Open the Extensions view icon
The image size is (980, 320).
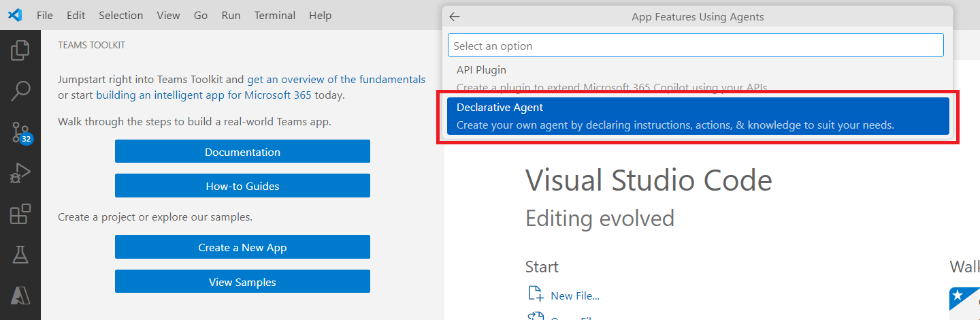click(20, 214)
